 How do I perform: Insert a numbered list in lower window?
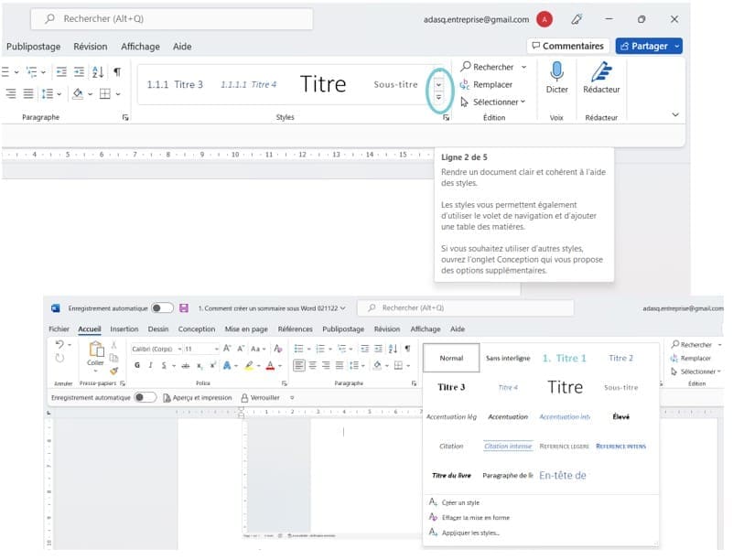click(x=320, y=349)
